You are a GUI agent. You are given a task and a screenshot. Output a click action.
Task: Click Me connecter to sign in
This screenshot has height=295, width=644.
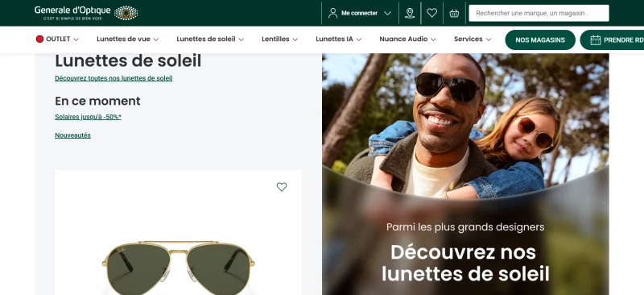point(359,13)
